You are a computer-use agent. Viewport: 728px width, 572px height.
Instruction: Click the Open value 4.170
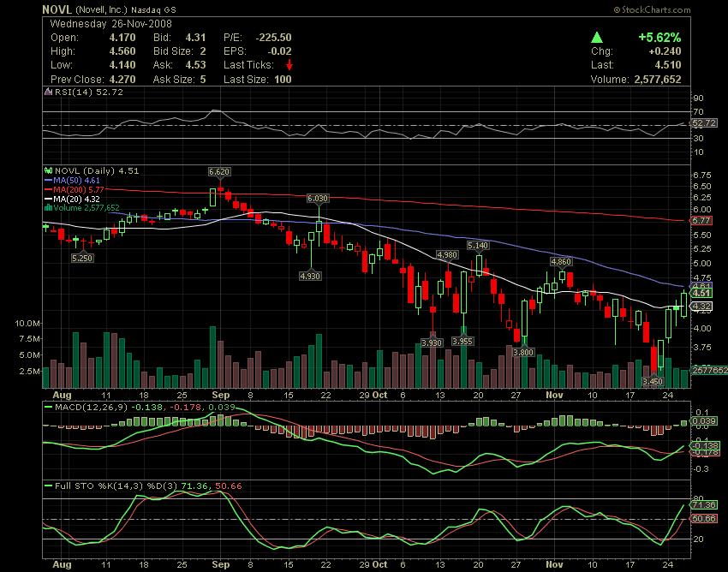coord(122,38)
